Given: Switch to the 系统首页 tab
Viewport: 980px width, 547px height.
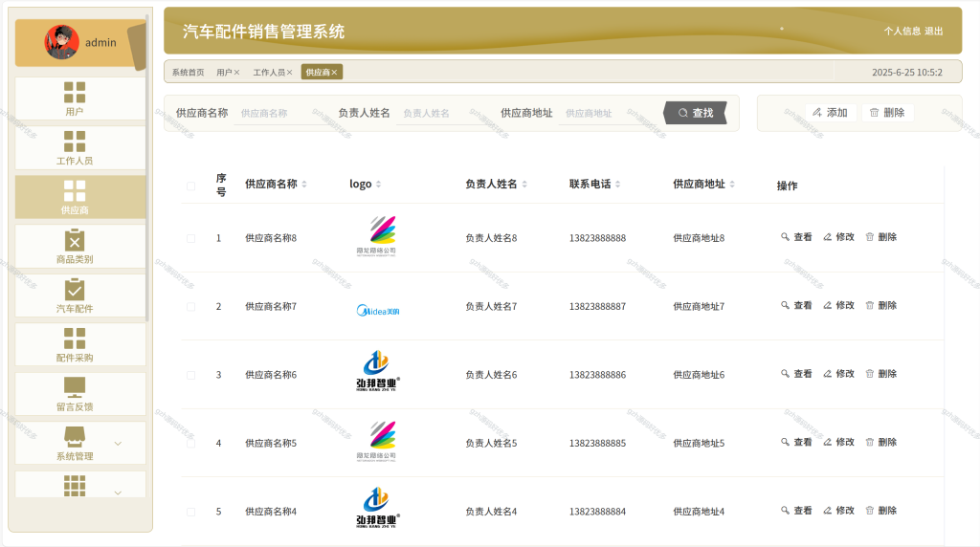Looking at the screenshot, I should point(189,73).
